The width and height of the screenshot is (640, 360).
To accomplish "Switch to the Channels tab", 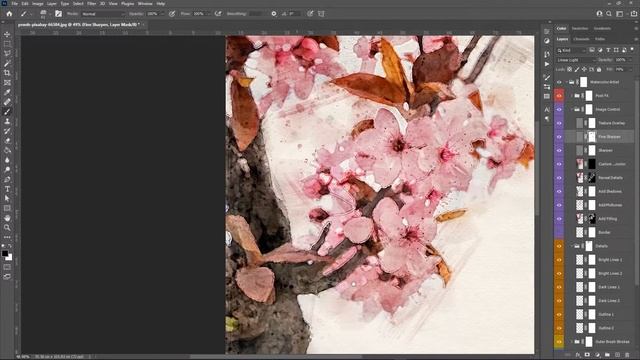I will [581, 39].
